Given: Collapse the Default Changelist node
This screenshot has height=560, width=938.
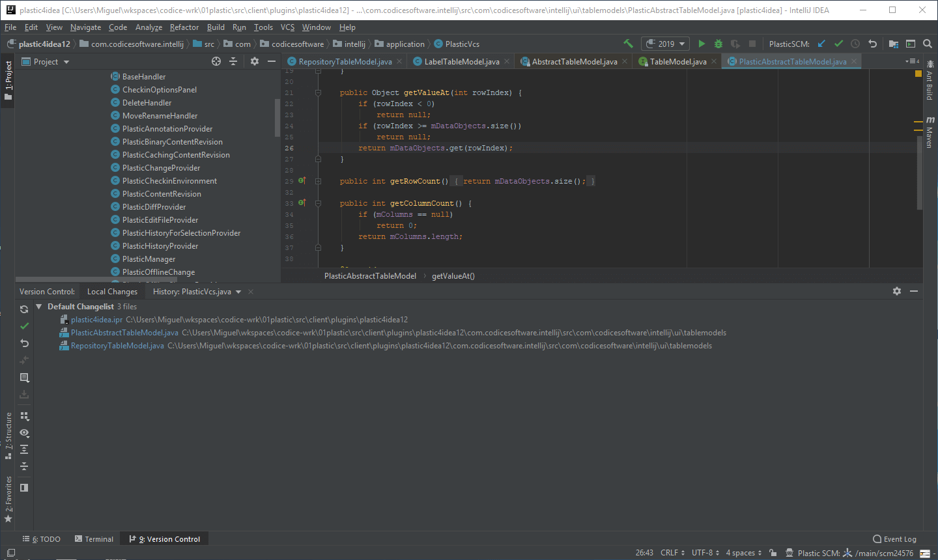Looking at the screenshot, I should click(38, 306).
